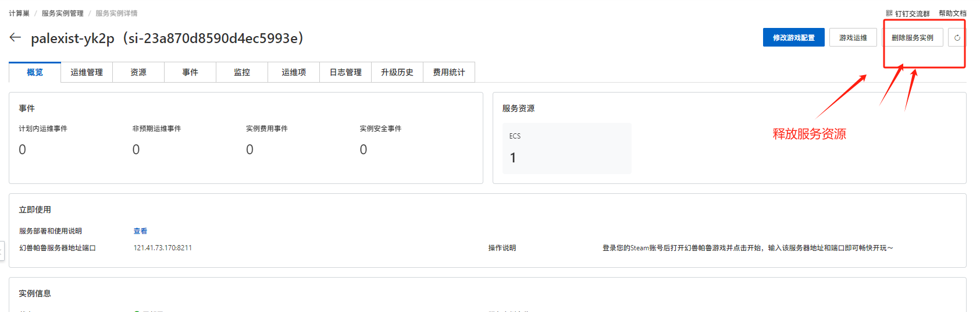
Task: Open the 运维项 tab
Action: tap(294, 72)
